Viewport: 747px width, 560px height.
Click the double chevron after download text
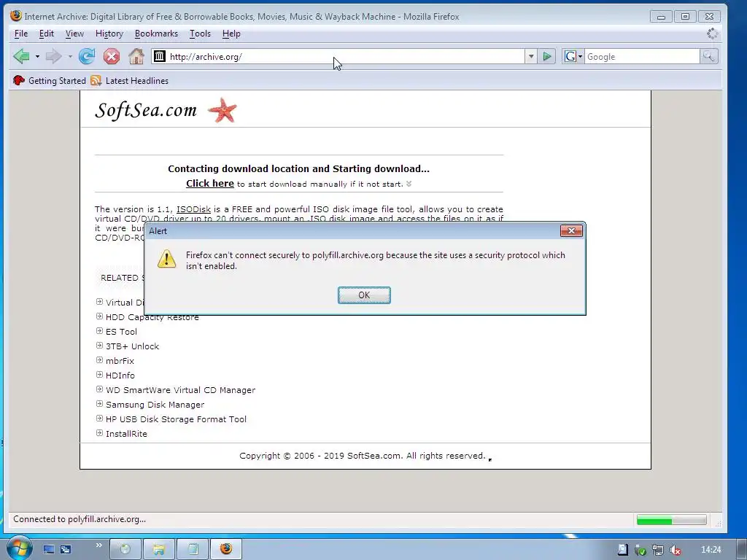(409, 184)
